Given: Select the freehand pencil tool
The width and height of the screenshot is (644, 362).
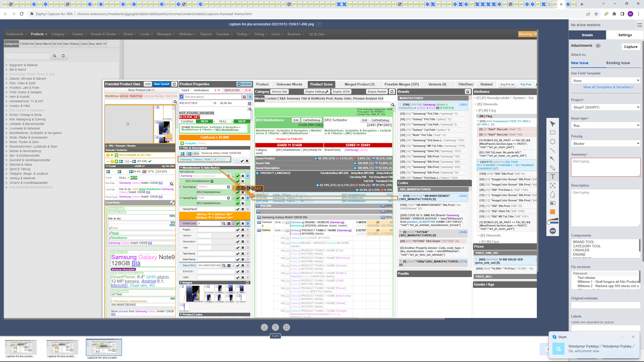Looking at the screenshot, I should (x=552, y=168).
